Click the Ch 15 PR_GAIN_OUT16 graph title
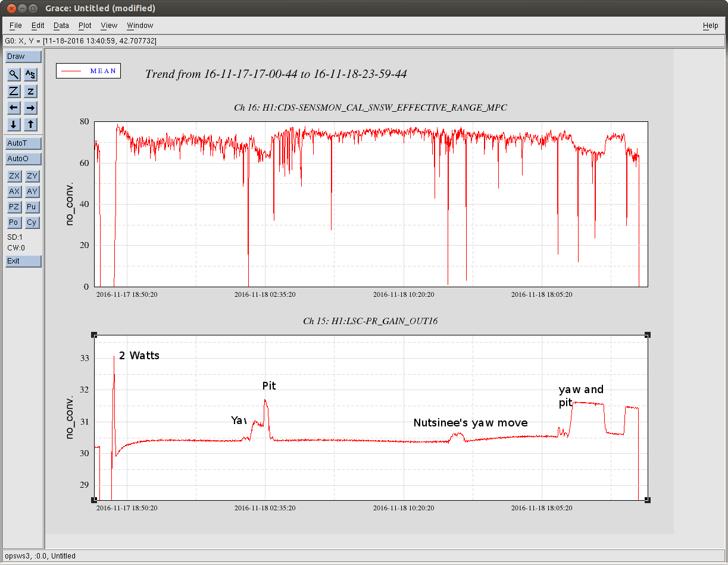The width and height of the screenshot is (728, 565). [x=370, y=321]
